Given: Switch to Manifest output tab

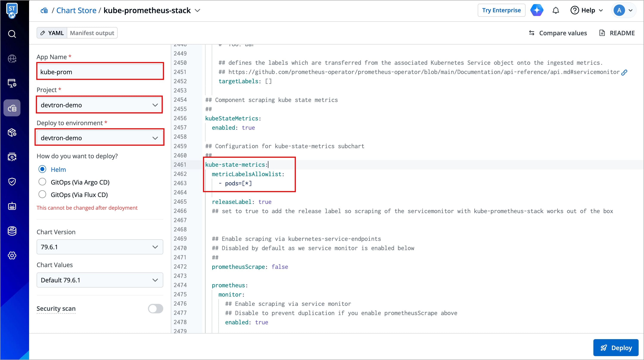Looking at the screenshot, I should pyautogui.click(x=92, y=33).
